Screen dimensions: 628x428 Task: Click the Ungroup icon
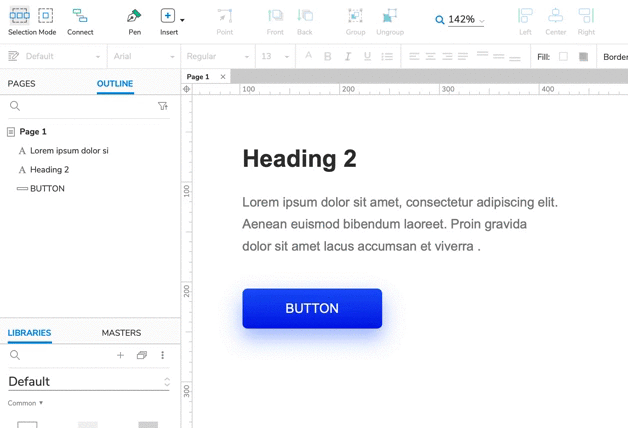click(390, 16)
